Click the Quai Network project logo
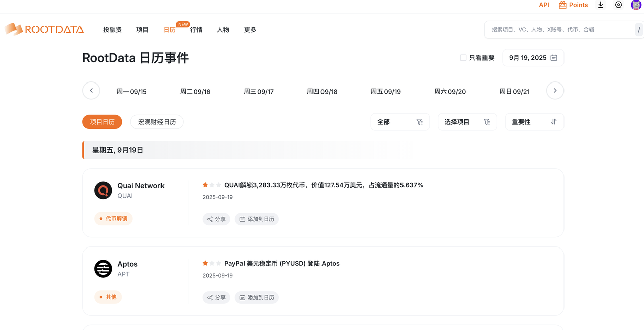Screen dimensions: 644x330 coord(103,190)
